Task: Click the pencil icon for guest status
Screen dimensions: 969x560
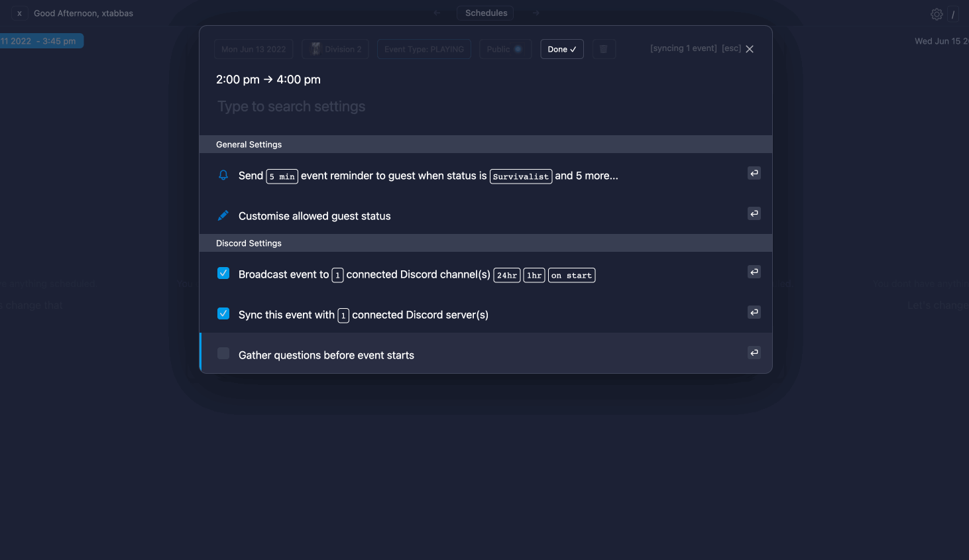Action: (223, 215)
